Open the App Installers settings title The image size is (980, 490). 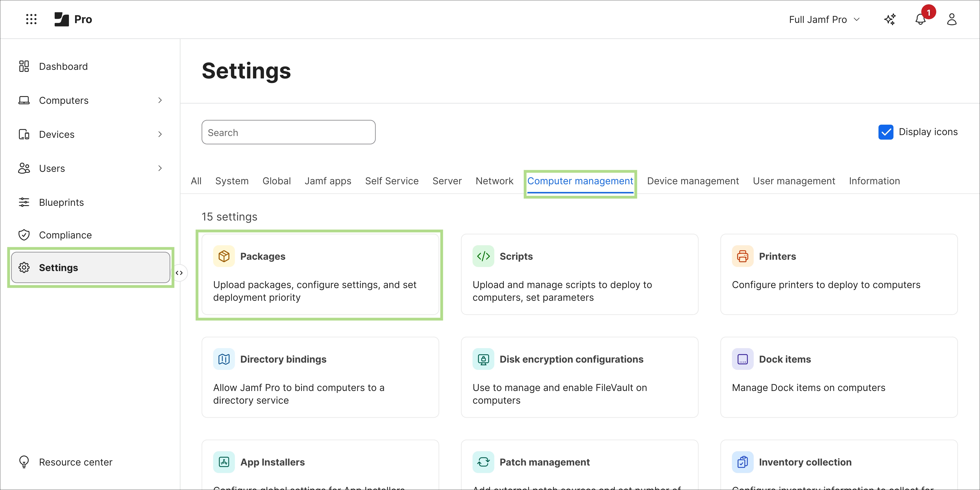(x=272, y=462)
